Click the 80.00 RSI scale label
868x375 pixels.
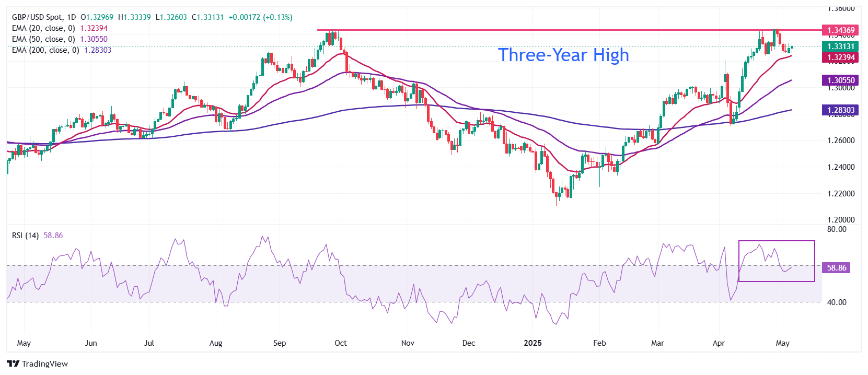837,229
